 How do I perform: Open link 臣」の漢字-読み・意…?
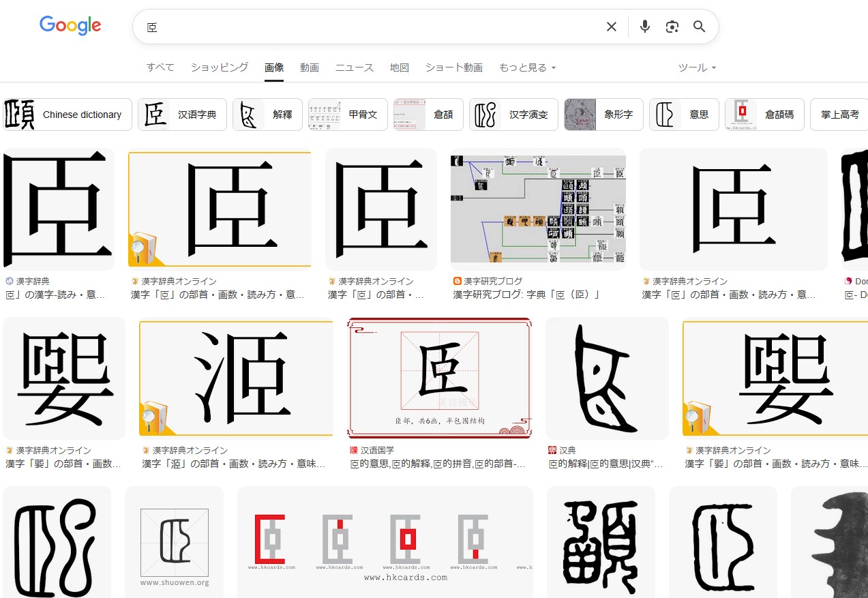[x=56, y=295]
